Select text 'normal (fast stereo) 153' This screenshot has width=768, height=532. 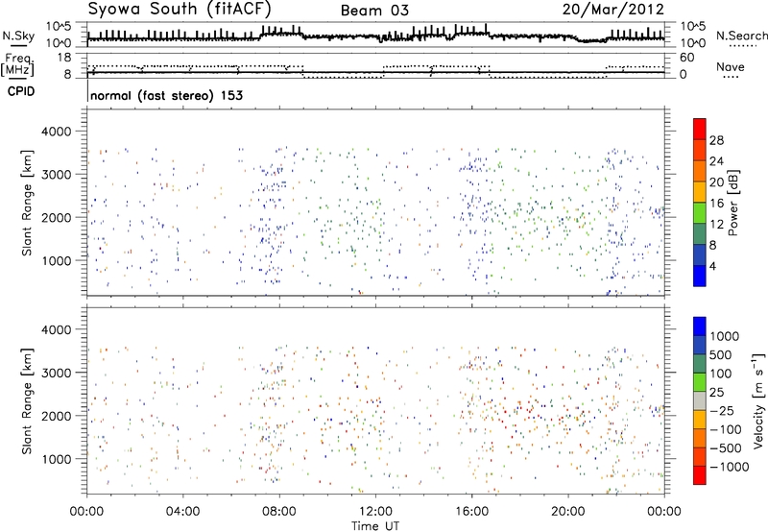pyautogui.click(x=166, y=95)
